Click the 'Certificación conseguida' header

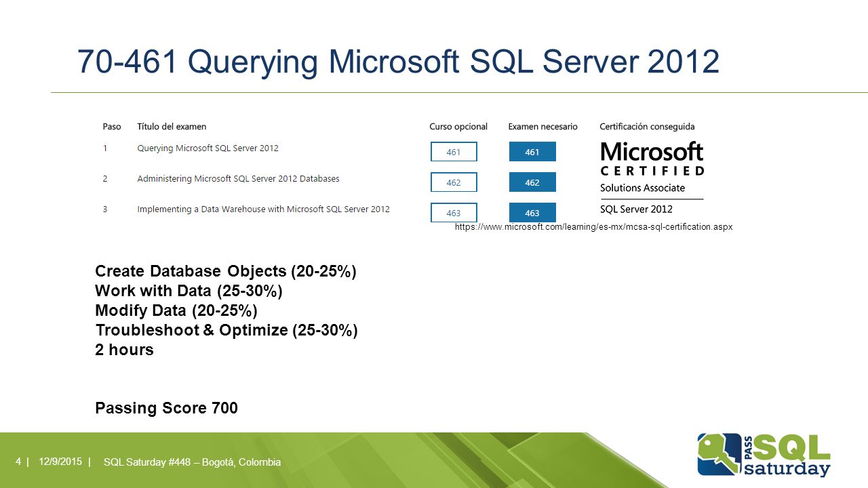[x=647, y=127]
